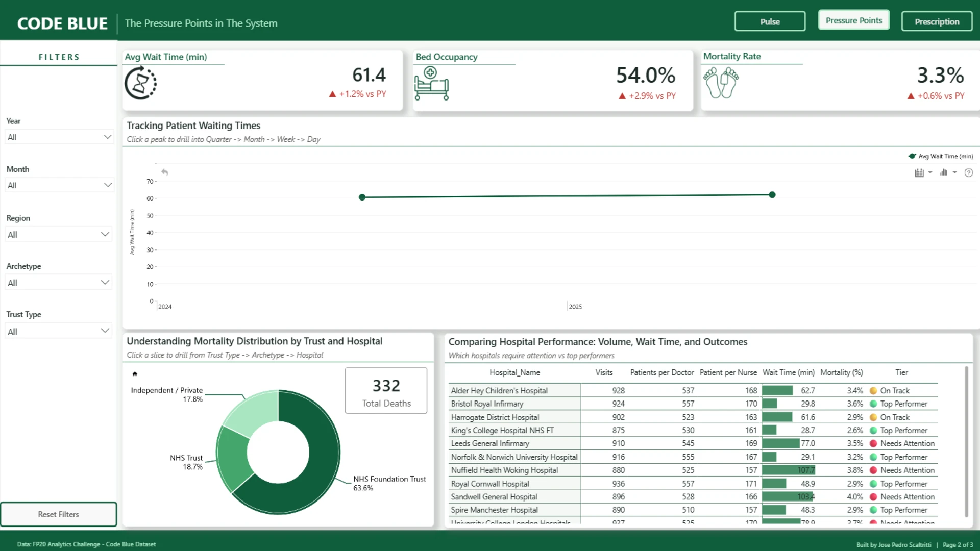This screenshot has height=551, width=980.
Task: Switch to the Pulse page tab
Action: coord(770,21)
